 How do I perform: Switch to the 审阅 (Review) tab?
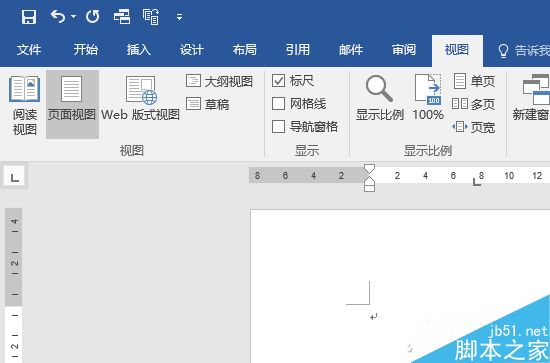(404, 50)
